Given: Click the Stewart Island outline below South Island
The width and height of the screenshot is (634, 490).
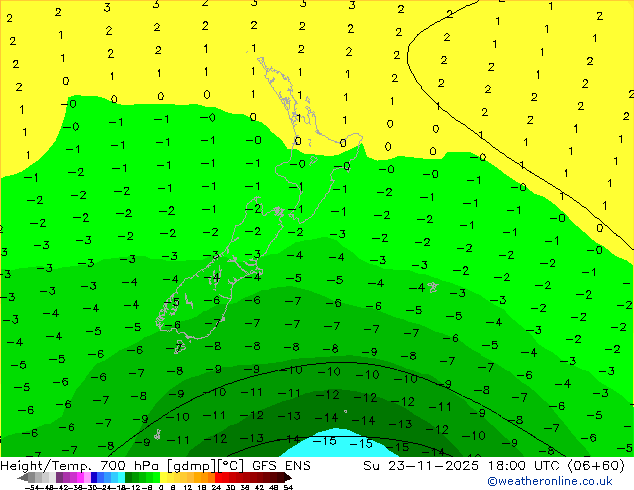Looking at the screenshot, I should [180, 347].
